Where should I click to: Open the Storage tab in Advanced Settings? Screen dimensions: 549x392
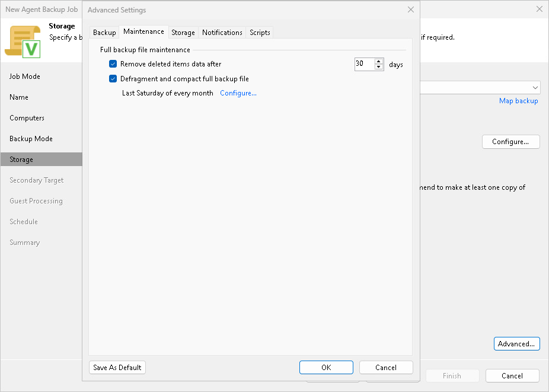coord(183,32)
